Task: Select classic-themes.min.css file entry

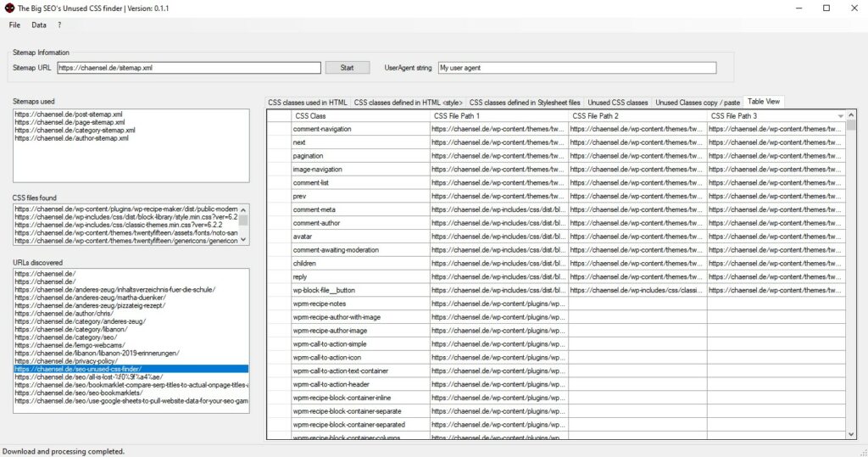Action: coord(126,225)
